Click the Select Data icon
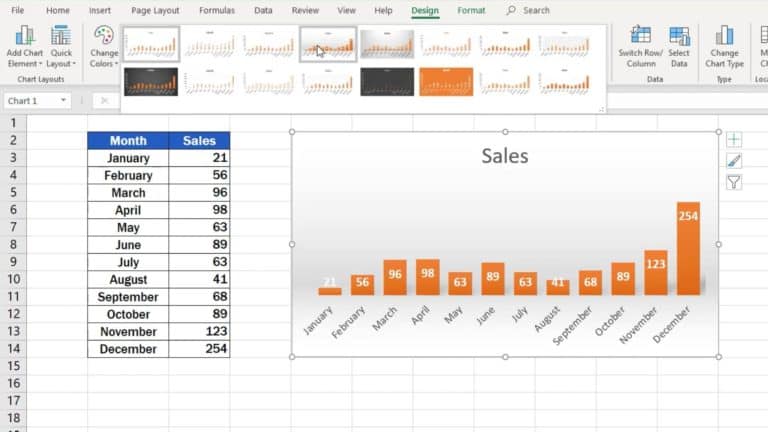Image resolution: width=768 pixels, height=432 pixels. (x=679, y=38)
